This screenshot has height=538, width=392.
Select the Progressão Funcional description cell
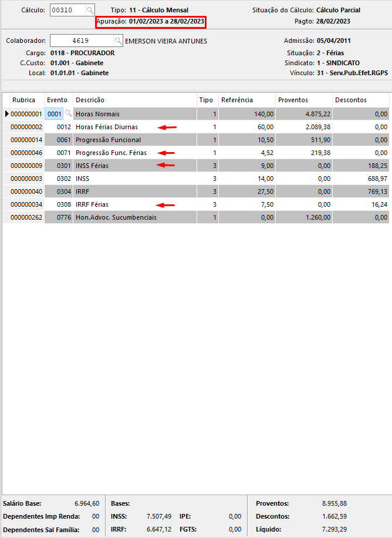(135, 140)
